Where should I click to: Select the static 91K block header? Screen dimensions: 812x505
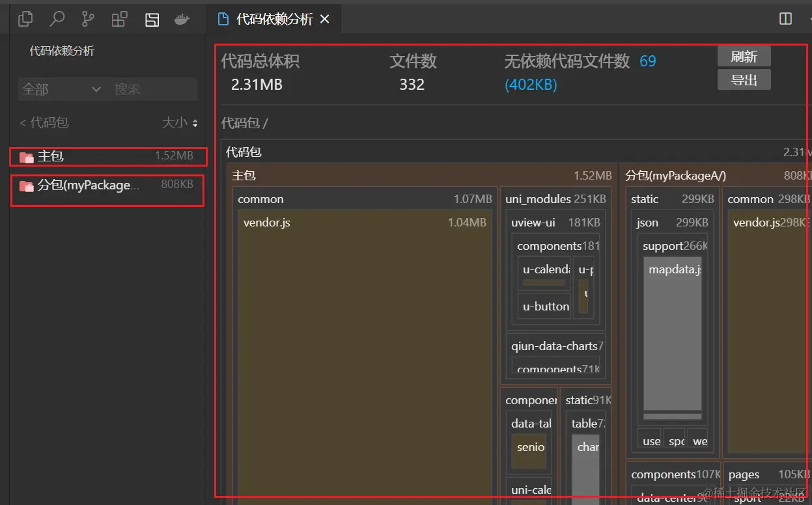point(585,400)
